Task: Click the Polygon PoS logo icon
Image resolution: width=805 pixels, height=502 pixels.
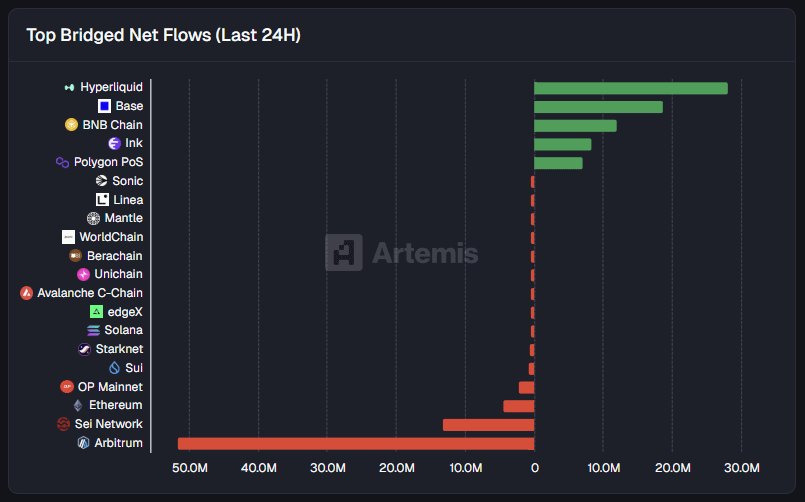Action: tap(62, 162)
